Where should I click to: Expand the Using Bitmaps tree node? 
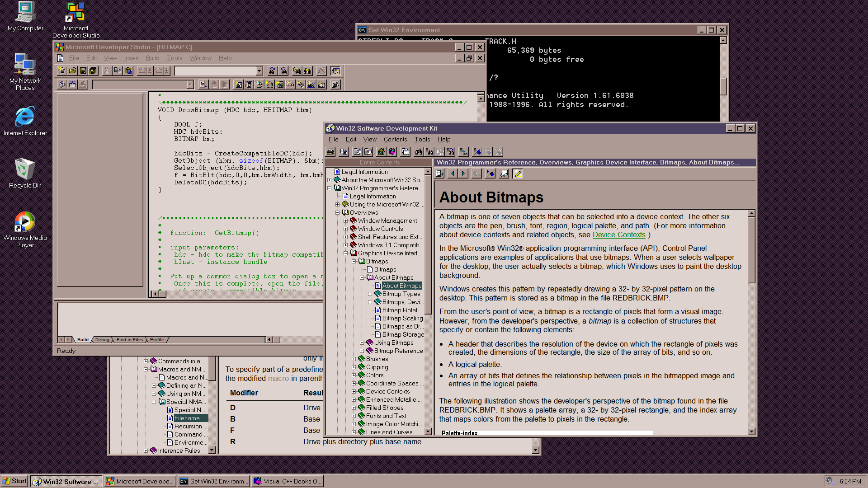(x=362, y=343)
